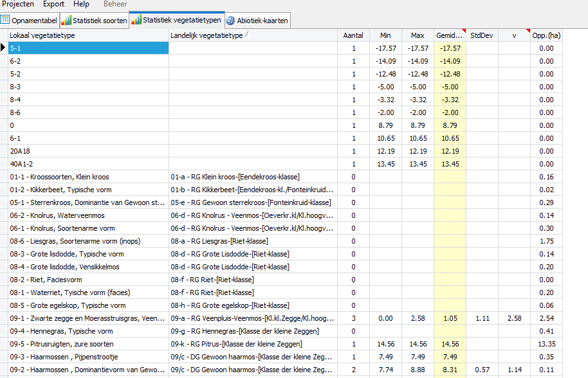This screenshot has width=588, height=378.
Task: Click the Statistiek vegetatietypen chart icon
Action: [136, 20]
